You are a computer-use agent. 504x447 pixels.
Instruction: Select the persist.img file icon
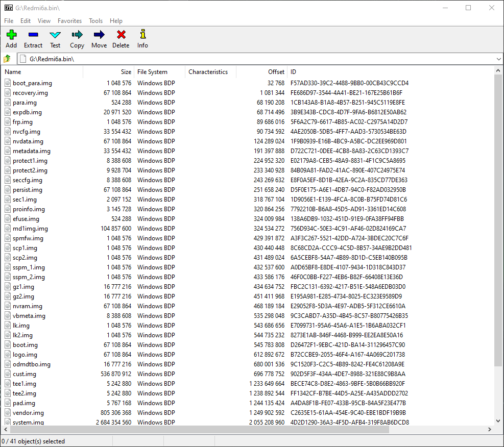[x=8, y=189]
